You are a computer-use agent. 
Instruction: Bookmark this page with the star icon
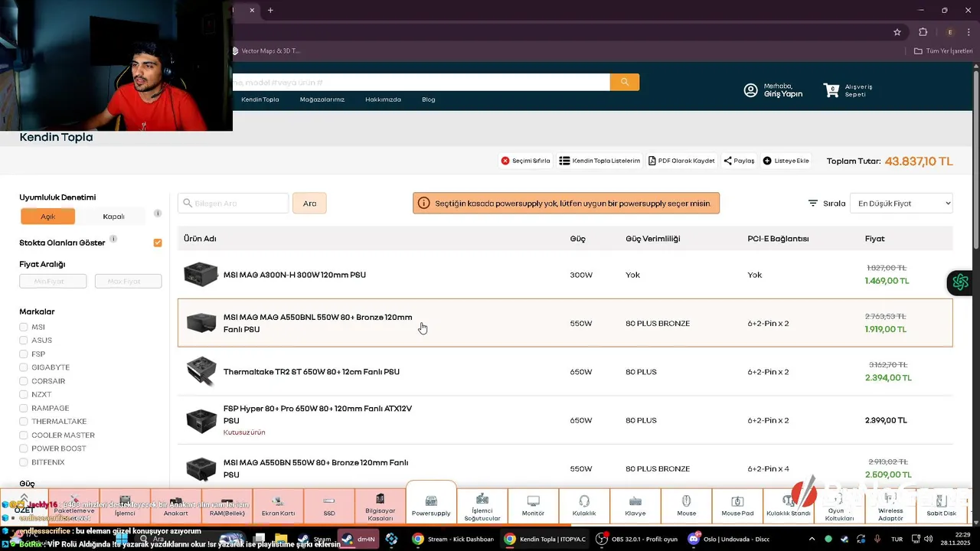point(897,32)
